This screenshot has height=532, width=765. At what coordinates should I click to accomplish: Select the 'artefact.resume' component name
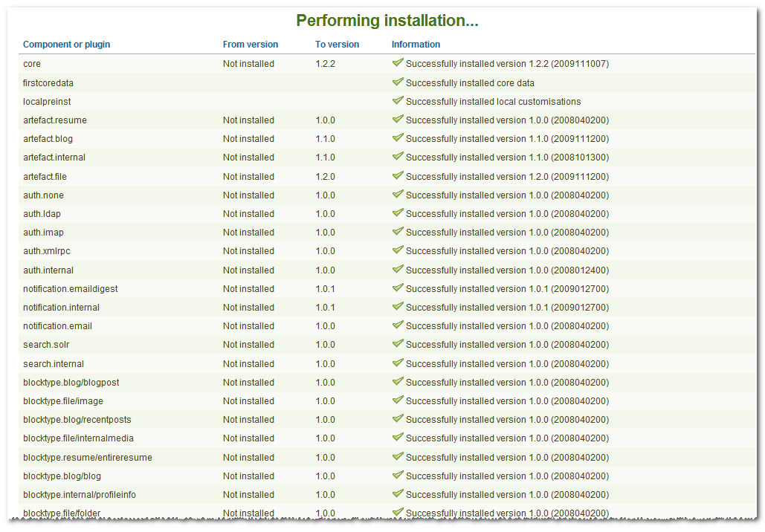[x=55, y=120]
